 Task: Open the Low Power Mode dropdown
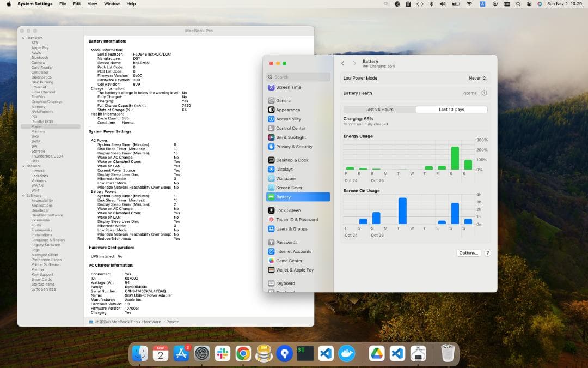476,78
